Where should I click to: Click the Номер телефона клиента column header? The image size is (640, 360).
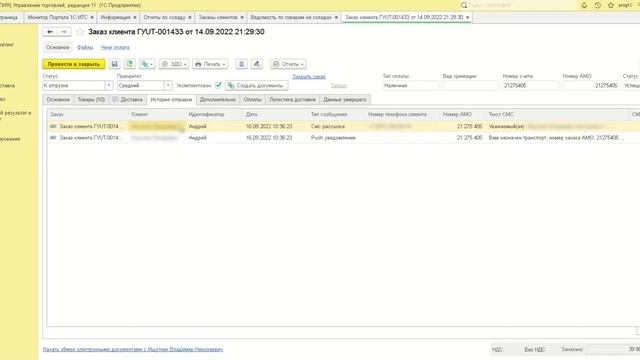tap(403, 114)
